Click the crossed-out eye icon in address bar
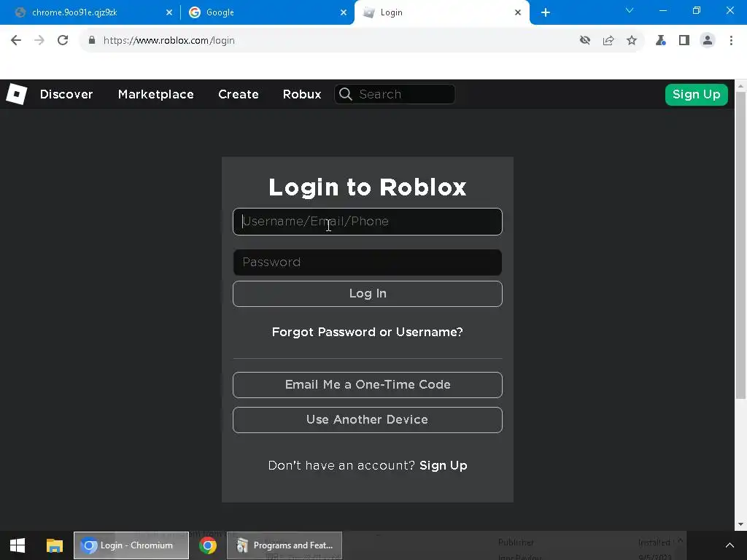The height and width of the screenshot is (560, 747). (585, 41)
